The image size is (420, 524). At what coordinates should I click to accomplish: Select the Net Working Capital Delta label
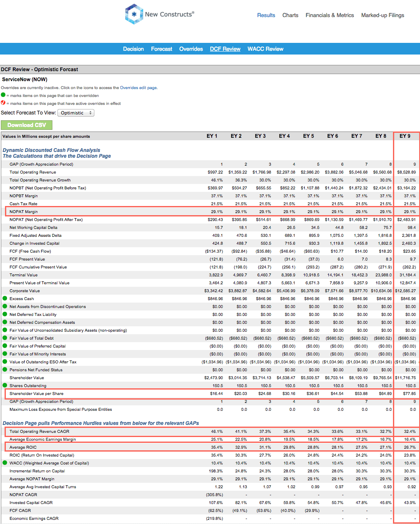click(33, 228)
